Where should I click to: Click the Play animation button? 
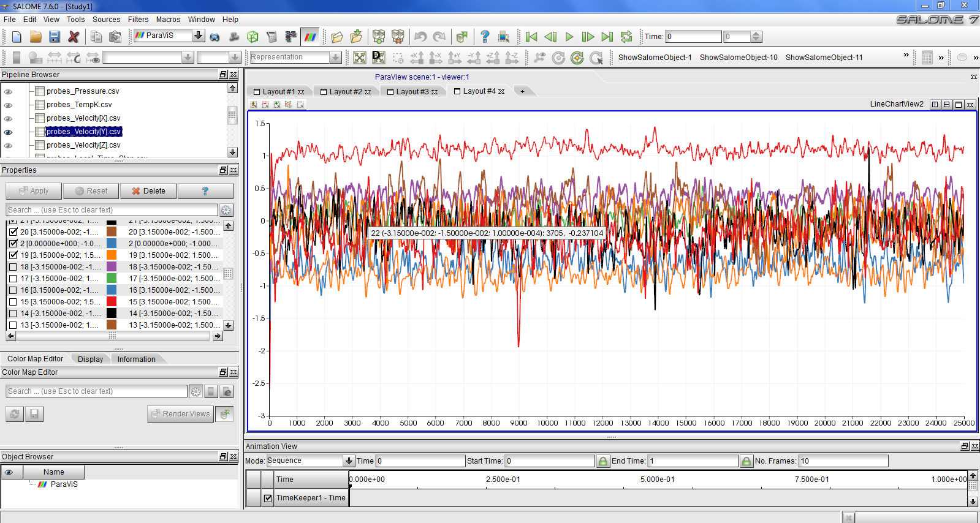[569, 37]
